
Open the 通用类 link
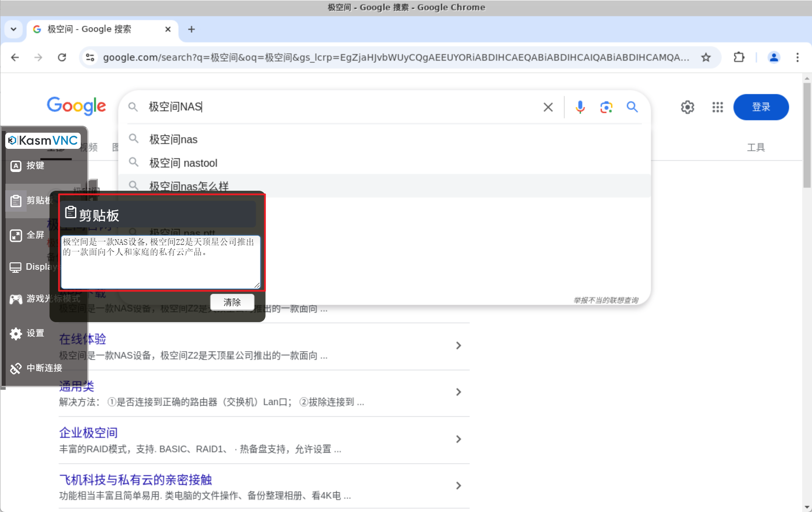77,386
